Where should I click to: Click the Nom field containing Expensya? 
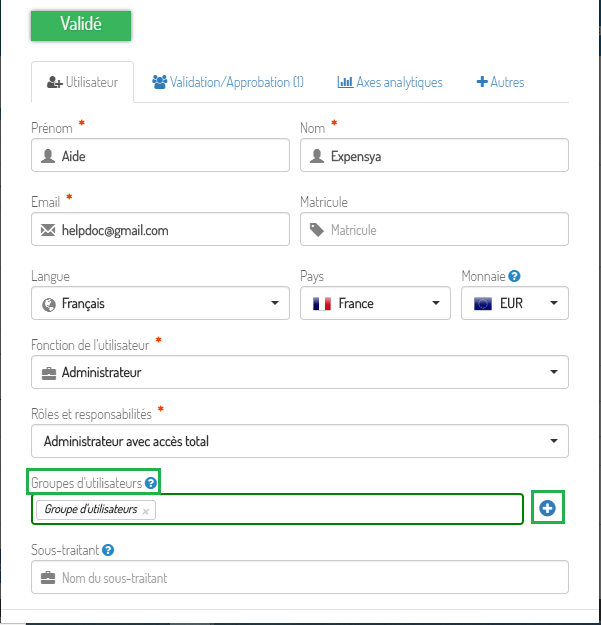coord(434,155)
